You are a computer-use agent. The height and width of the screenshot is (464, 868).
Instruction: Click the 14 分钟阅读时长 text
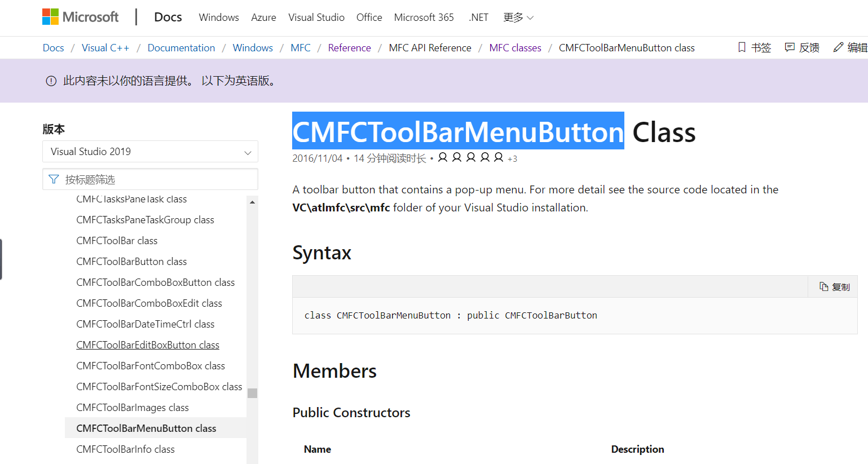390,158
